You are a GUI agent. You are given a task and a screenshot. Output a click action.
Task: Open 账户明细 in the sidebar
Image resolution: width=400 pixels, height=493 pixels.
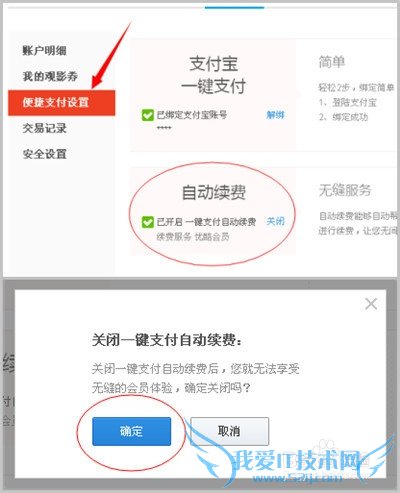(x=44, y=51)
